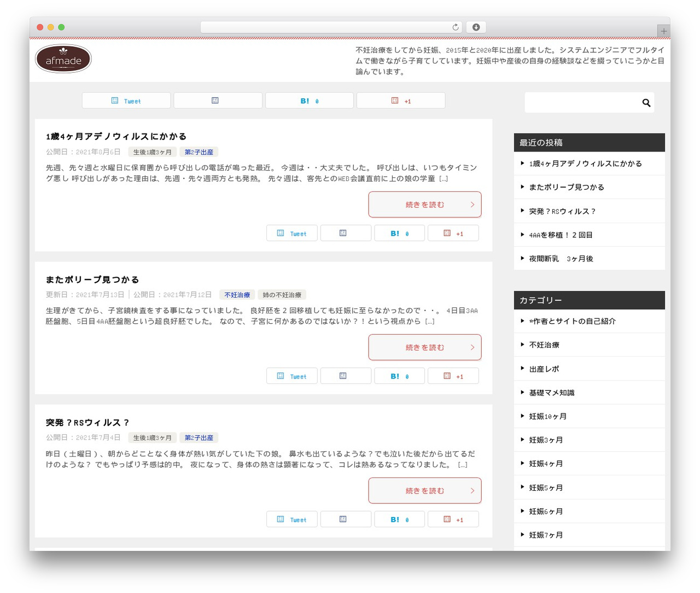Hatena-bookmark the またポリープ見つかる post
This screenshot has width=700, height=593.
[x=399, y=376]
